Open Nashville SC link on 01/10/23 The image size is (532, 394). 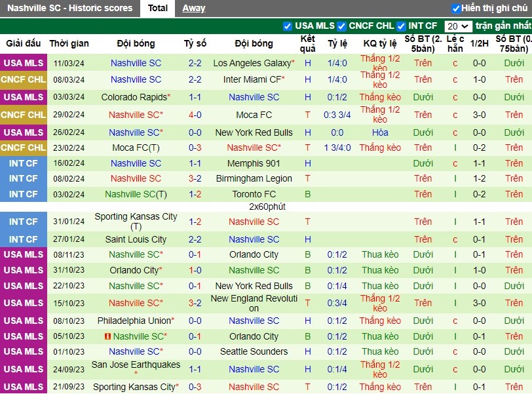pyautogui.click(x=136, y=351)
